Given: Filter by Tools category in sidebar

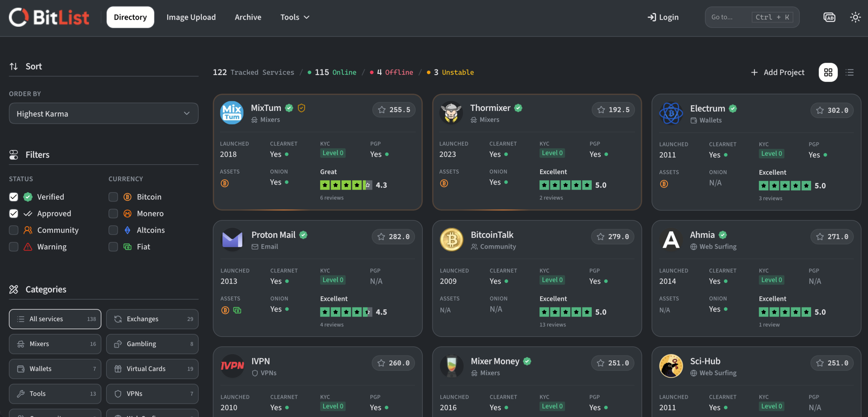Looking at the screenshot, I should click(55, 394).
